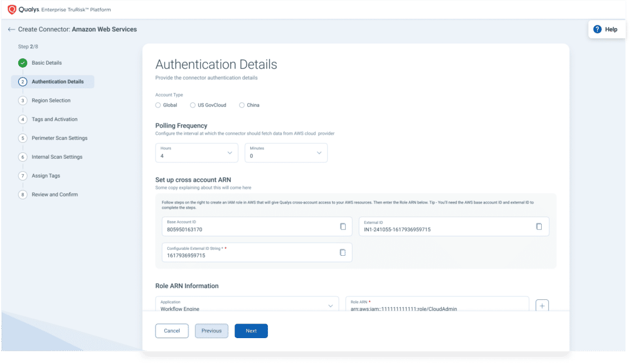Copy the Base Account ID value

point(343,226)
